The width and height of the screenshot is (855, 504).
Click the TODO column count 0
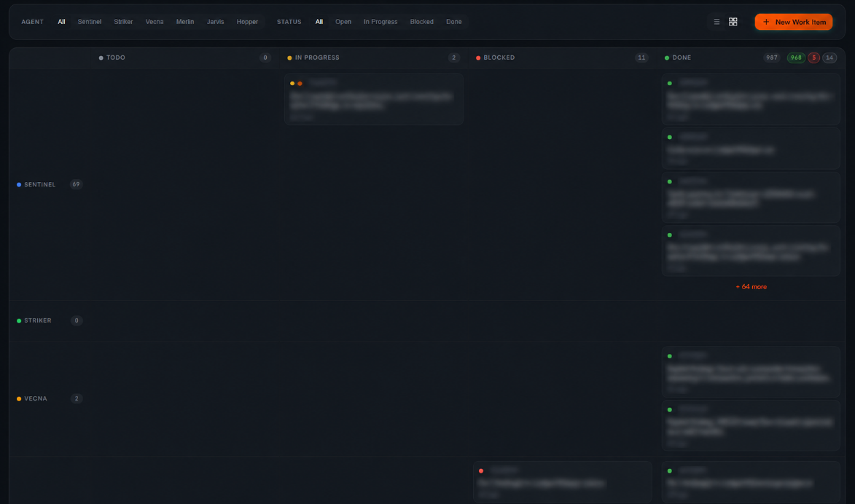pyautogui.click(x=265, y=58)
